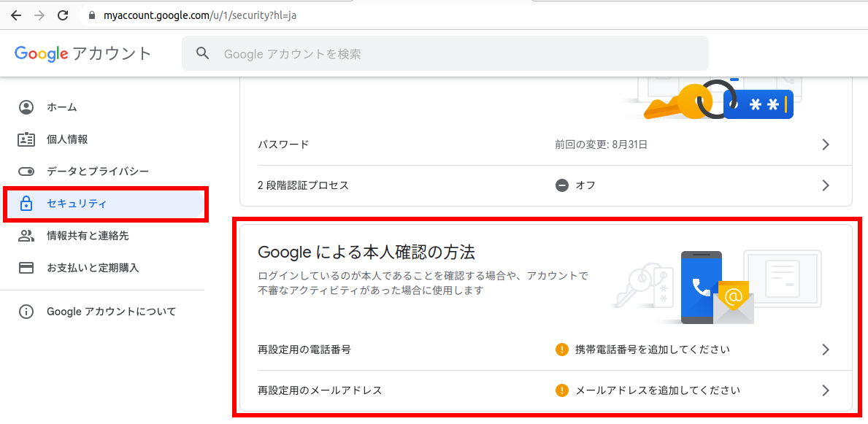This screenshot has height=424, width=868.
Task: Click メールアドレスを追加してください link
Action: [x=657, y=390]
